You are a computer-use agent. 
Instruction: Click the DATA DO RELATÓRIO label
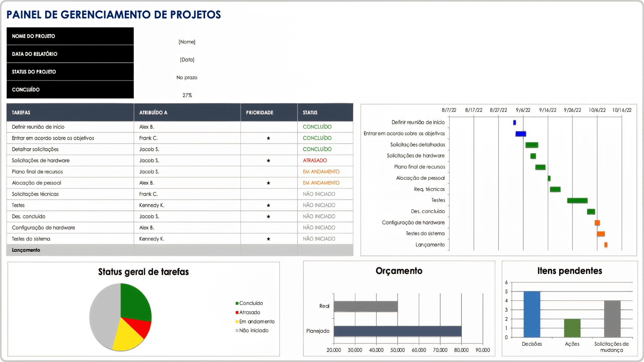click(35, 54)
